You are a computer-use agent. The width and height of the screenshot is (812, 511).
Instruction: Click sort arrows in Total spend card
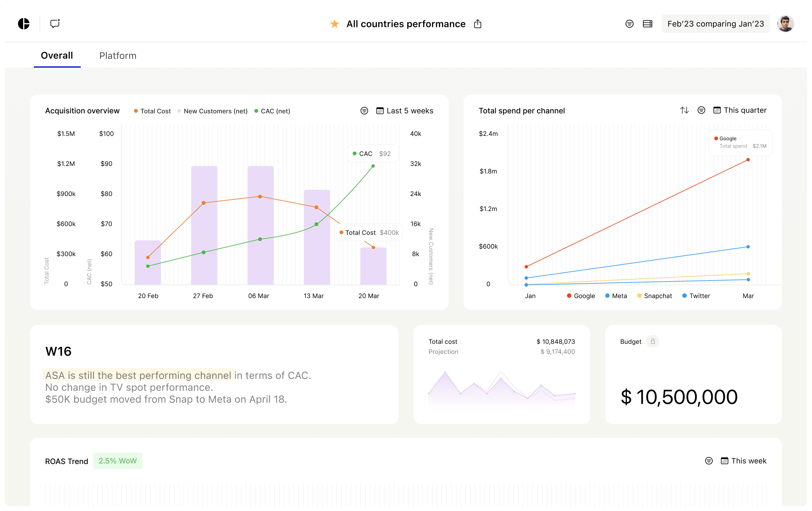click(684, 110)
